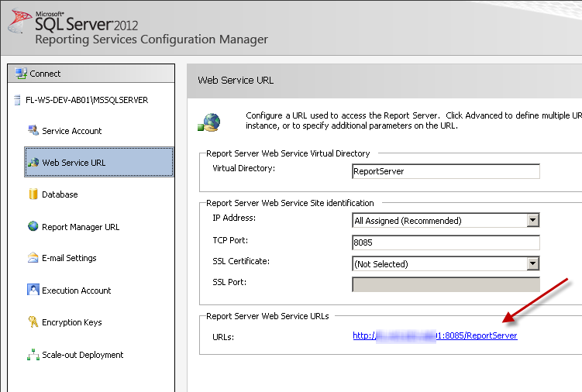Expand the IP Address dropdown arrow

532,220
